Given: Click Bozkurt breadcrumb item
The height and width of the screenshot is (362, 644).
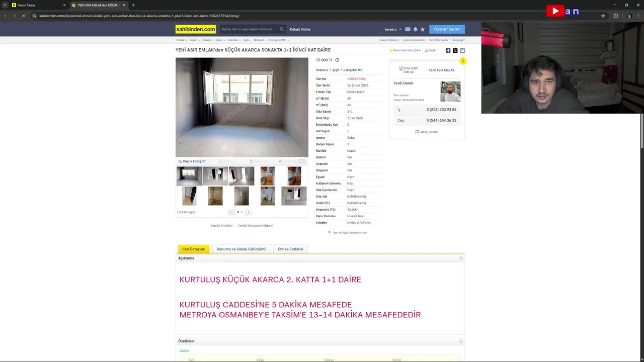Looking at the screenshot, I should coord(259,40).
